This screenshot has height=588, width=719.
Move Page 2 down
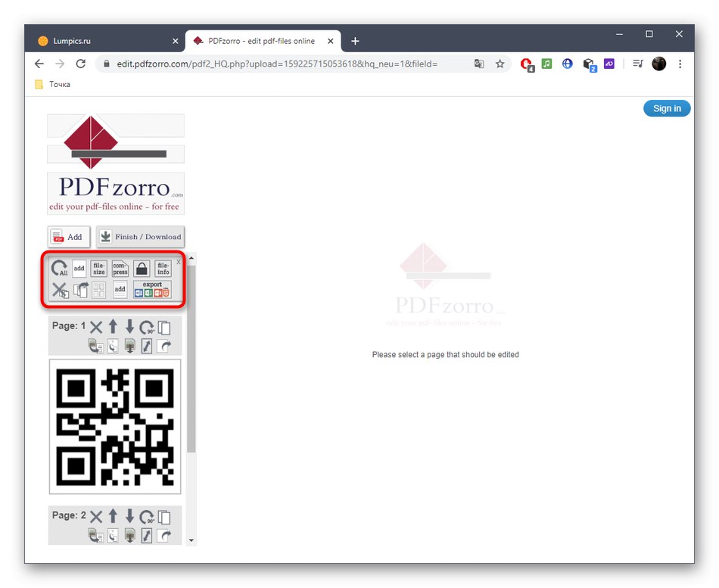pyautogui.click(x=129, y=516)
